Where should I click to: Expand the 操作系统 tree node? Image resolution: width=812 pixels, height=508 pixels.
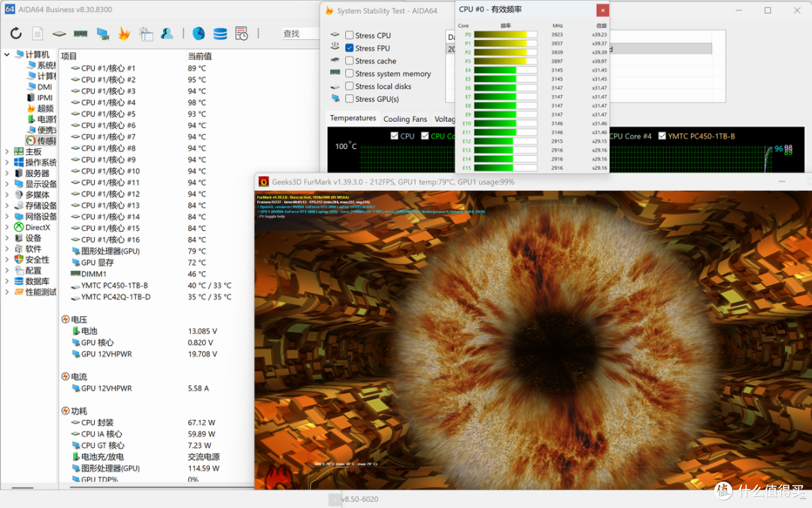[7, 163]
